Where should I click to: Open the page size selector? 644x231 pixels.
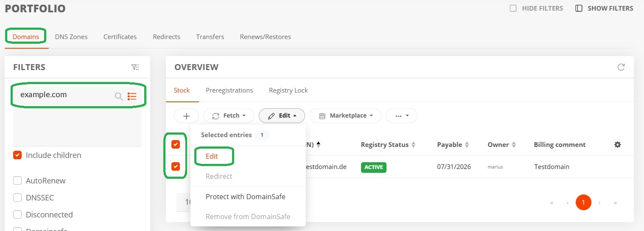click(x=184, y=203)
